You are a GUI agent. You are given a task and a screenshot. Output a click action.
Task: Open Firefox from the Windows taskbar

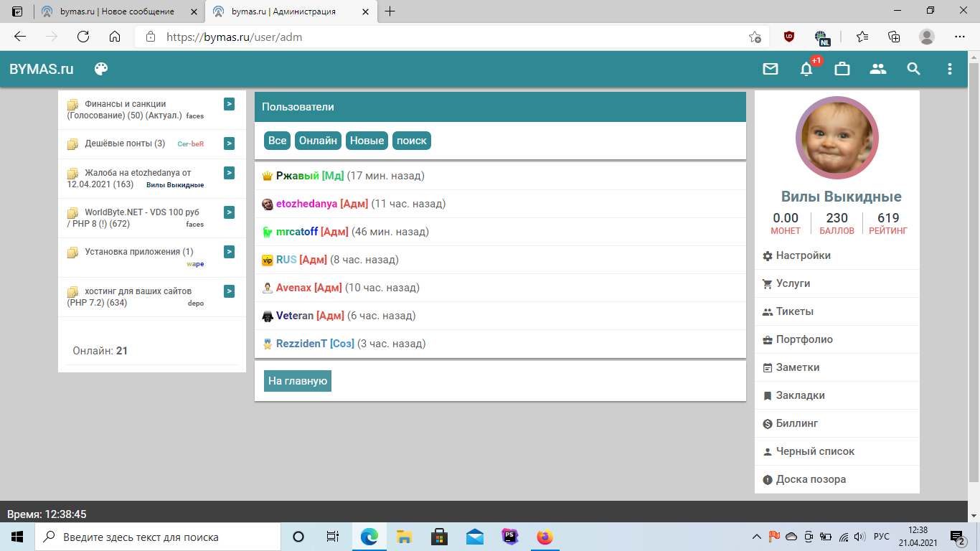[545, 537]
